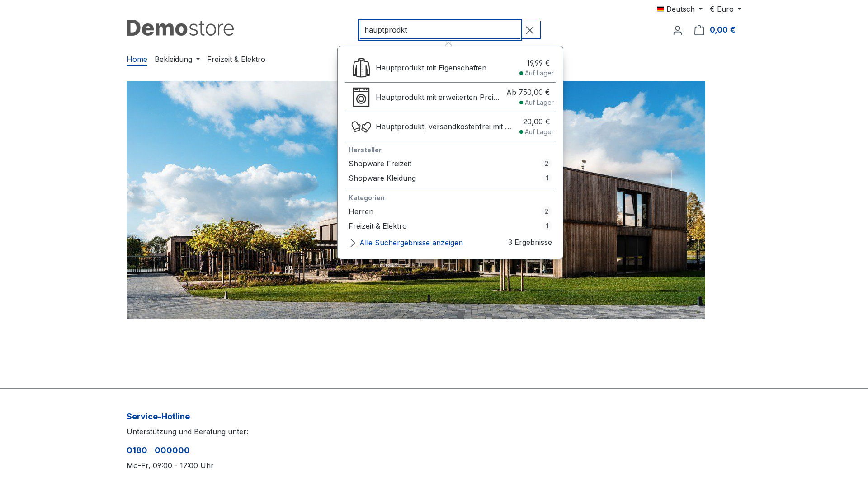Open result Hauptprodukt mit Eigenschaften
The image size is (868, 488).
(450, 68)
